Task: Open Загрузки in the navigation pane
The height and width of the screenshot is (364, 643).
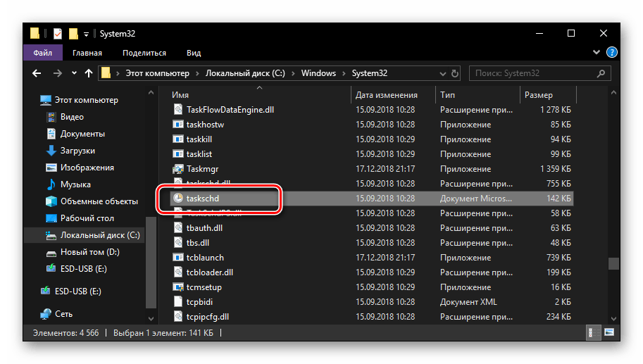Action: 77,151
